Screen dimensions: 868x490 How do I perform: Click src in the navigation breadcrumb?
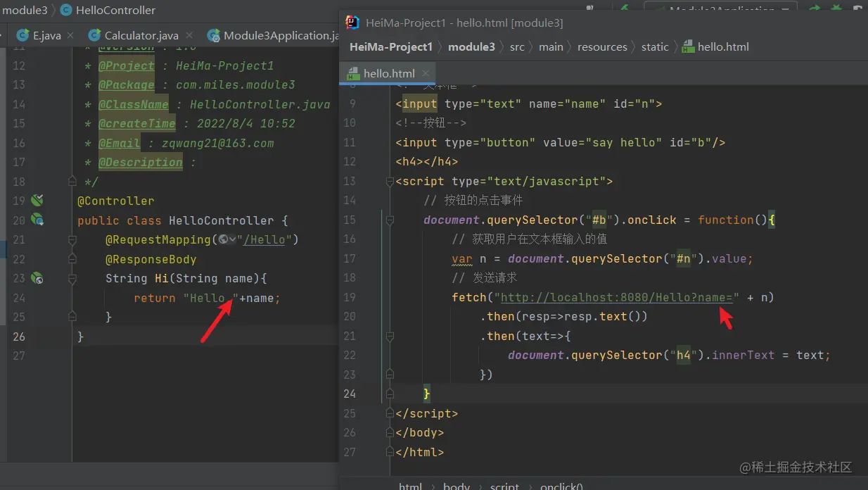[x=517, y=47]
